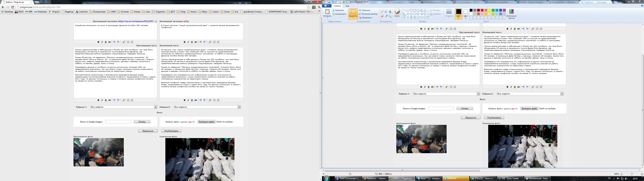Switch to the Вид ribbon tab
The image size is (644, 181).
pyautogui.click(x=347, y=6)
